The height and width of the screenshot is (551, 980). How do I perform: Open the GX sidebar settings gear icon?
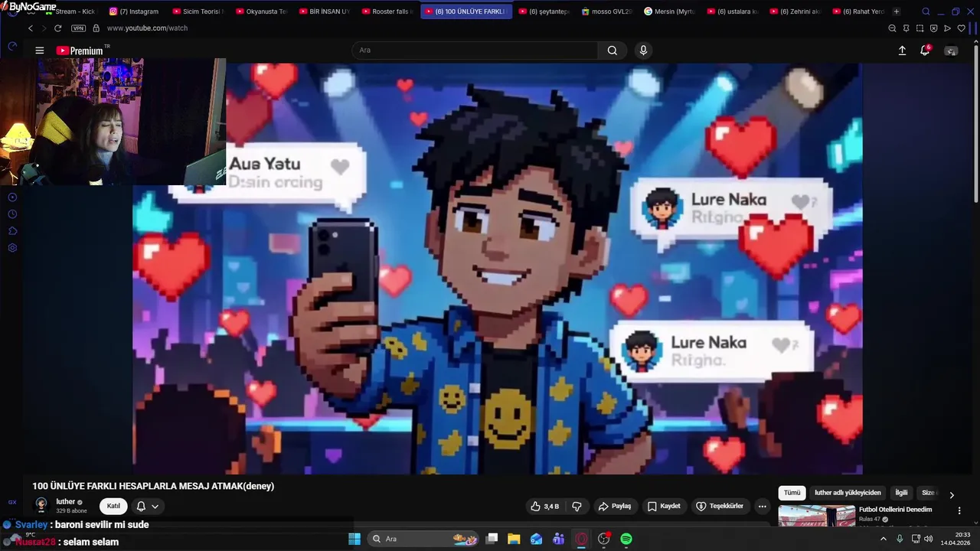[x=12, y=248]
